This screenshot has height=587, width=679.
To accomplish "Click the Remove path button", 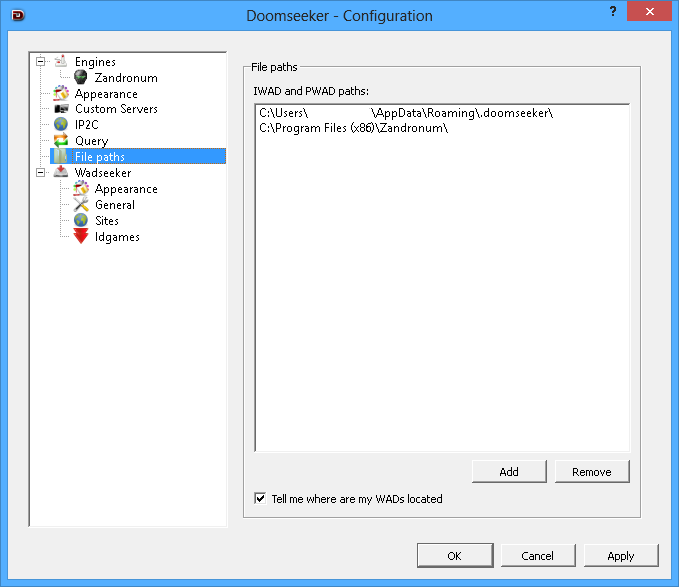I will (x=592, y=471).
